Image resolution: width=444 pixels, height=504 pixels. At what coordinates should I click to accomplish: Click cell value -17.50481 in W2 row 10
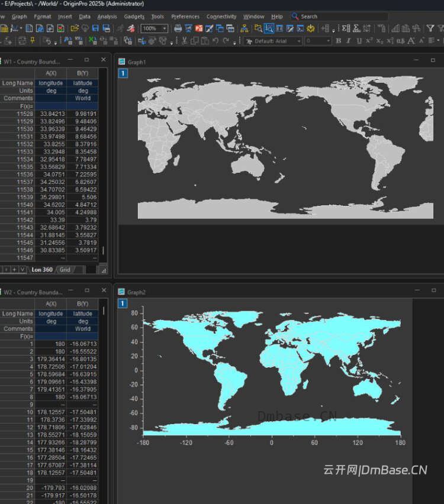(83, 412)
